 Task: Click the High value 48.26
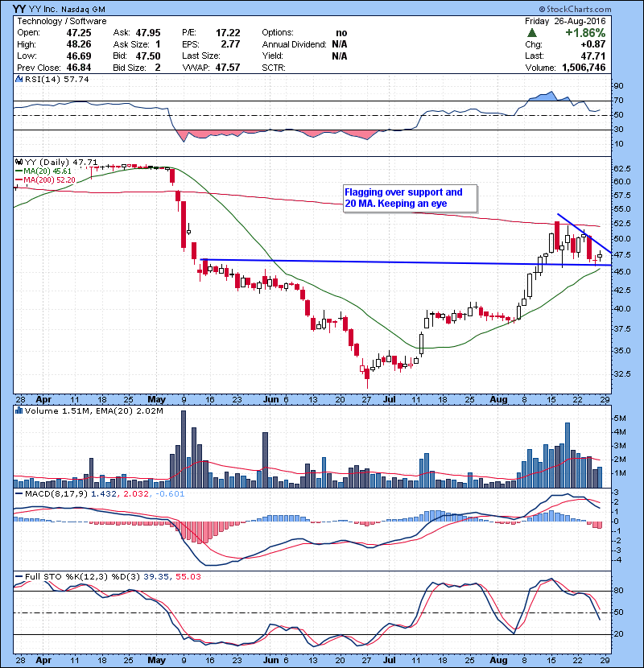78,44
